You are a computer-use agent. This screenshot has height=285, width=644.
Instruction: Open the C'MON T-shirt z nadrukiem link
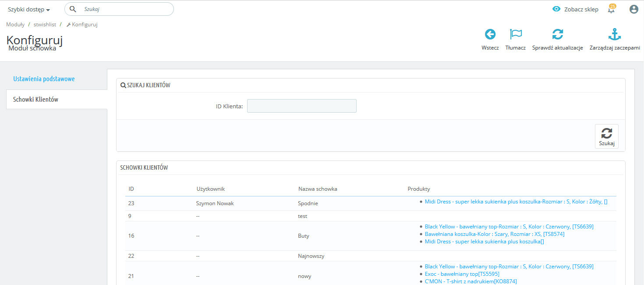point(471,281)
